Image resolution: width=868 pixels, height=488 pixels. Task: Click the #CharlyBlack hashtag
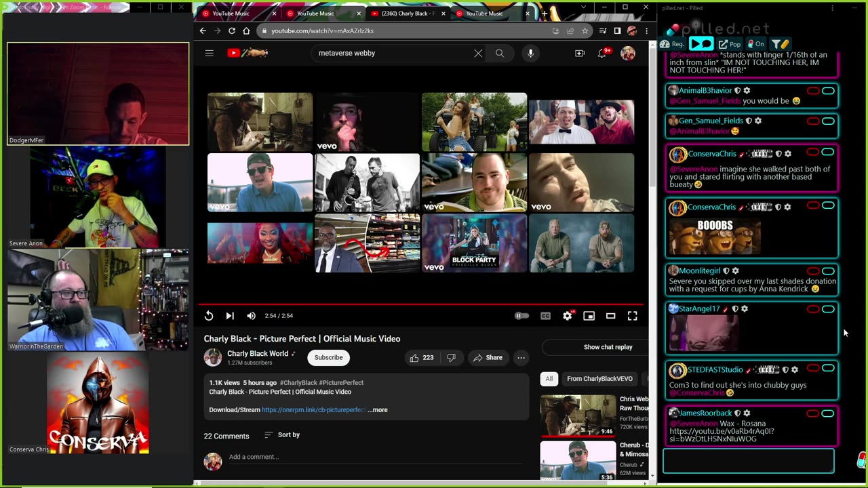click(x=298, y=383)
